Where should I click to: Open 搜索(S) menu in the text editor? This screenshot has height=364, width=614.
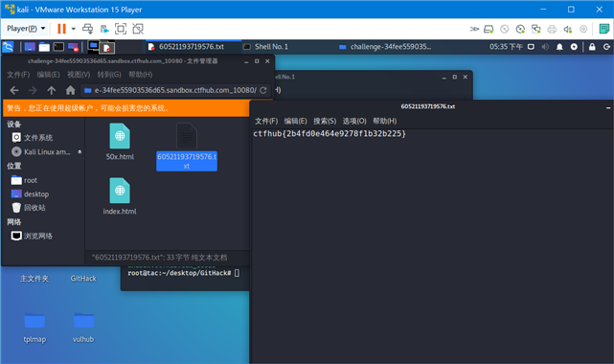325,121
